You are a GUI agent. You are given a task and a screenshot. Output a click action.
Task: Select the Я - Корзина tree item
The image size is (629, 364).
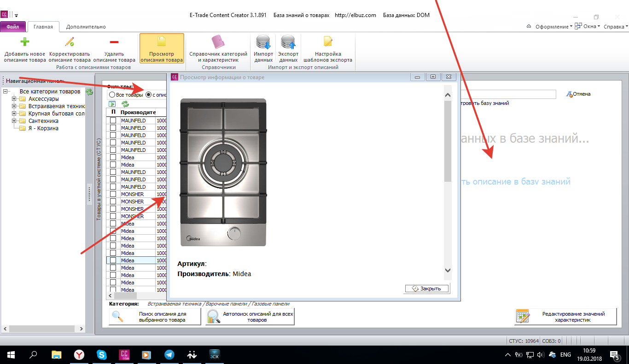click(x=43, y=128)
